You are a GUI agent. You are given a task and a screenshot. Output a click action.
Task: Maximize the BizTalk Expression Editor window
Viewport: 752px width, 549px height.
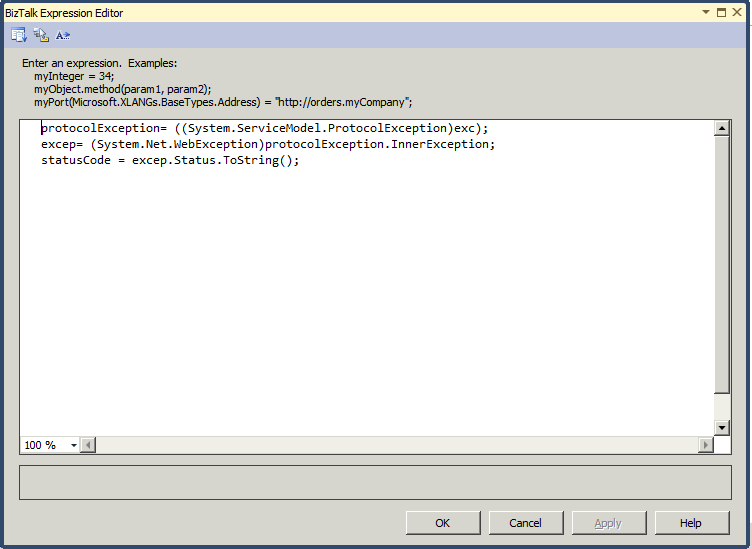click(x=721, y=12)
